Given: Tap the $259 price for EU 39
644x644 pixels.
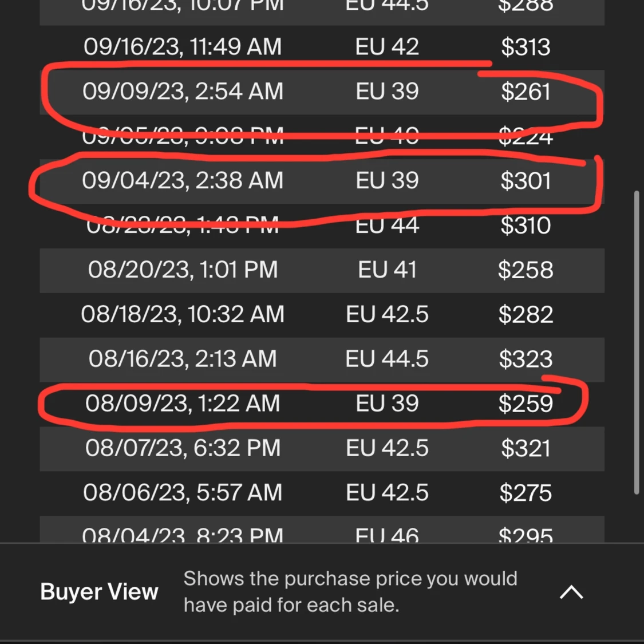Looking at the screenshot, I should click(526, 404).
